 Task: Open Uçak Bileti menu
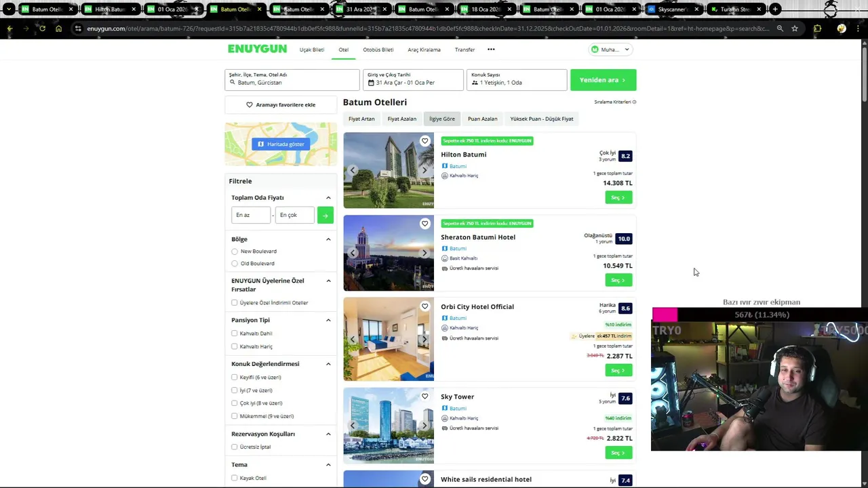(312, 49)
